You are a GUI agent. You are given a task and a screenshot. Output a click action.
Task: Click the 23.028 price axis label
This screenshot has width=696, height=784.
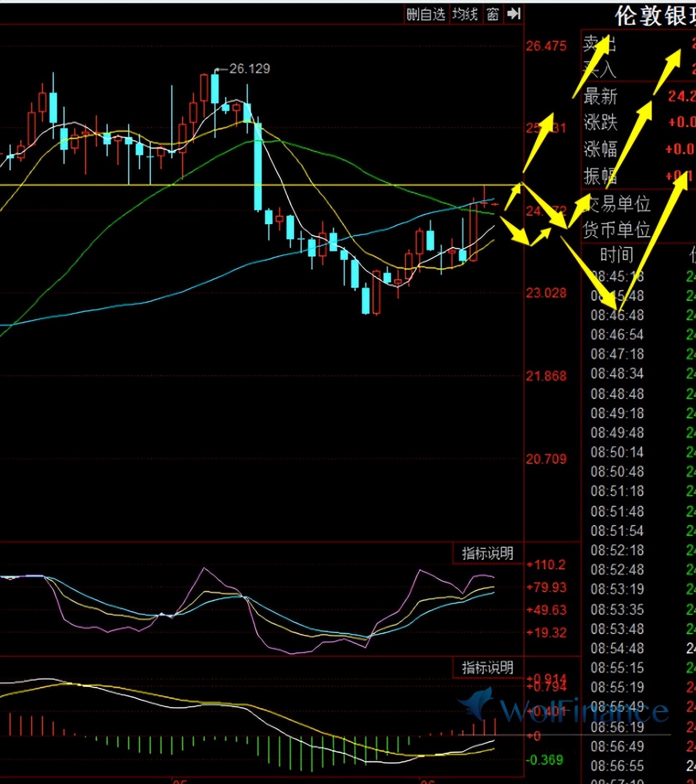(546, 293)
